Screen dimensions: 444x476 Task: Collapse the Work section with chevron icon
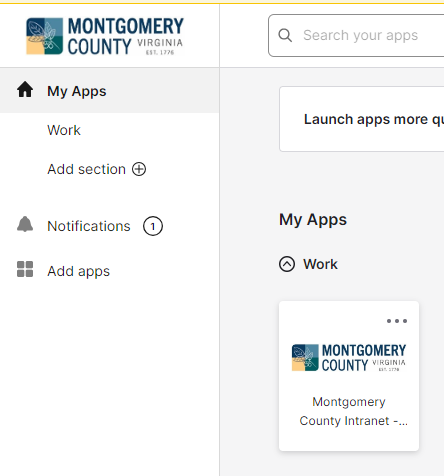(287, 264)
